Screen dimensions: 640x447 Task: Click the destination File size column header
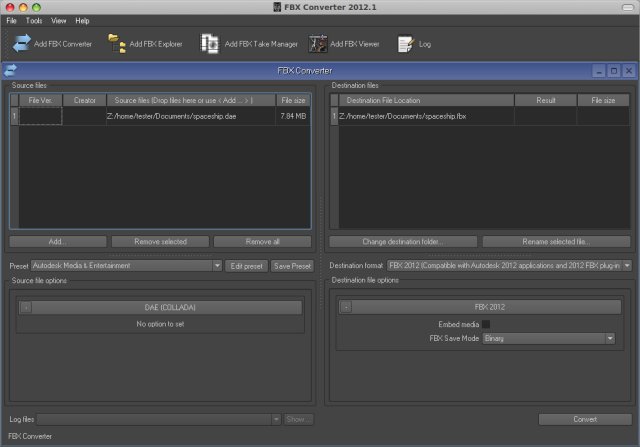(603, 100)
